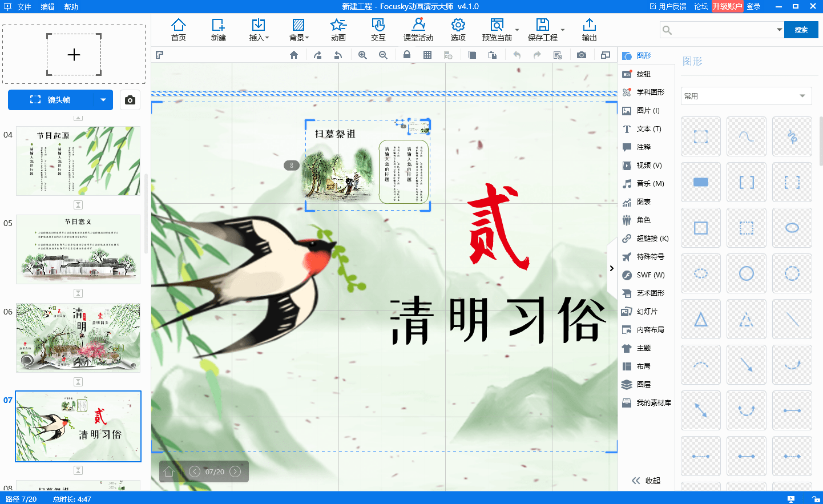Zoom in on the canvas

[362, 55]
